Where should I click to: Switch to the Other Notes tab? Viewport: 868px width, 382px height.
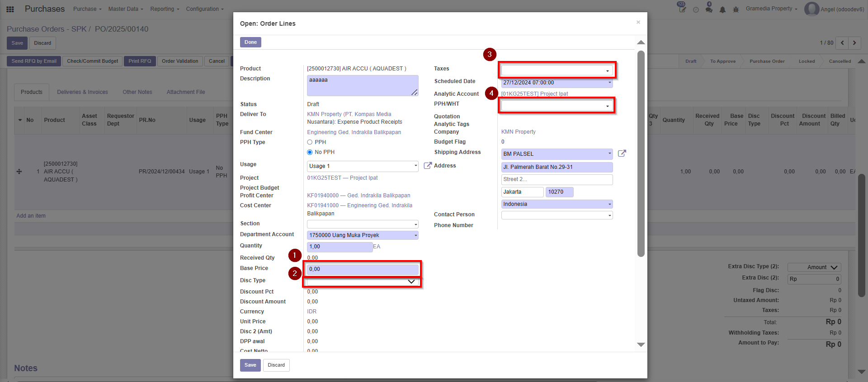137,92
